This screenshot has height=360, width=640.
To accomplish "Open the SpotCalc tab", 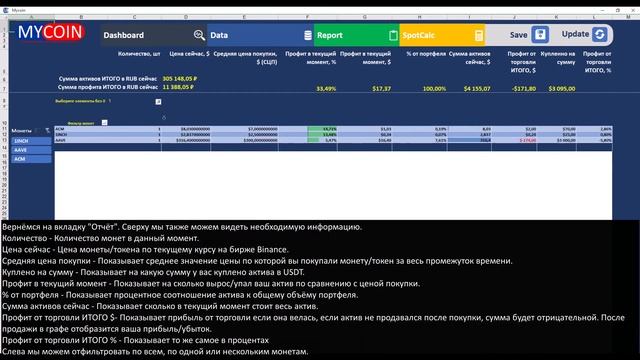I will coord(442,35).
